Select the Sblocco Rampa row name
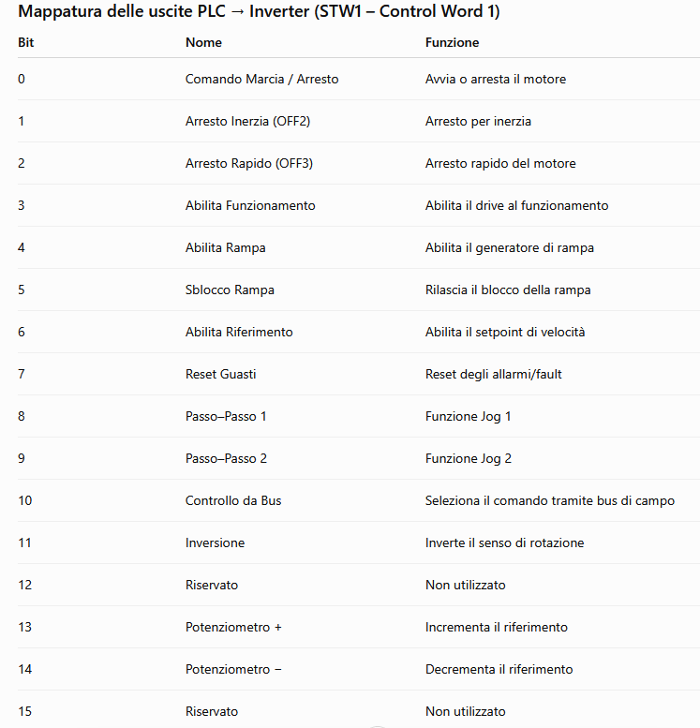Screen dimensions: 700x728 coord(230,290)
